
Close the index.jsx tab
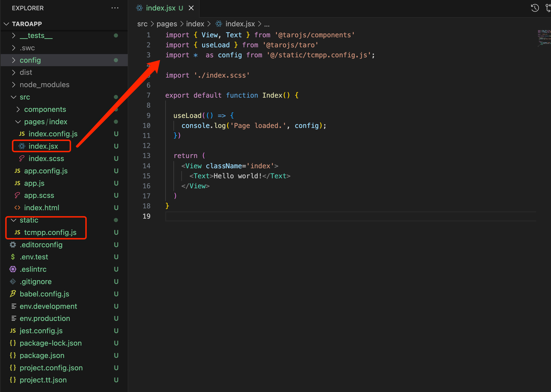pos(191,8)
